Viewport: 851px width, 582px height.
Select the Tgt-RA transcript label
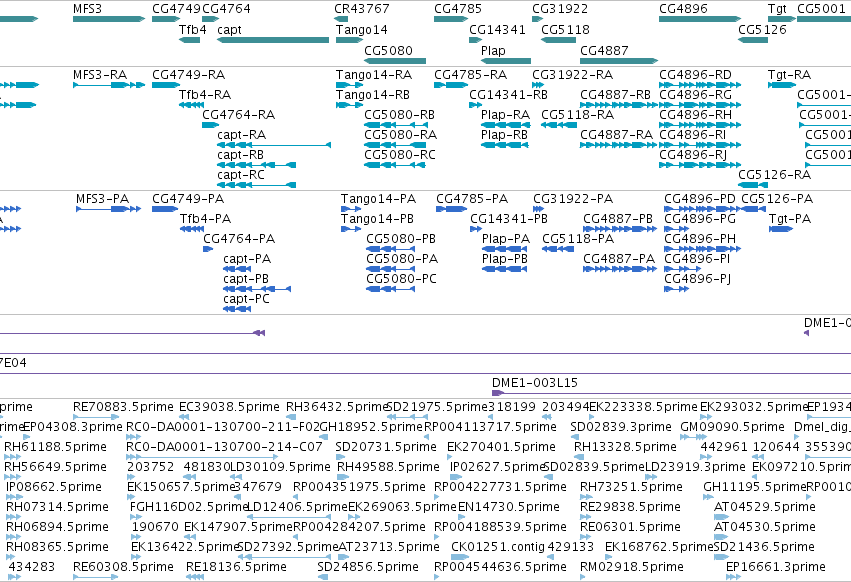coord(789,75)
